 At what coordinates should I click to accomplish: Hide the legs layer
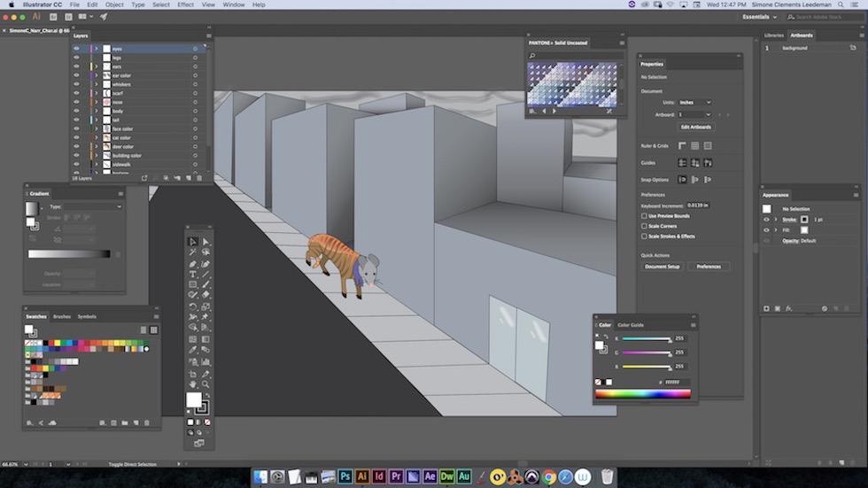click(x=76, y=58)
